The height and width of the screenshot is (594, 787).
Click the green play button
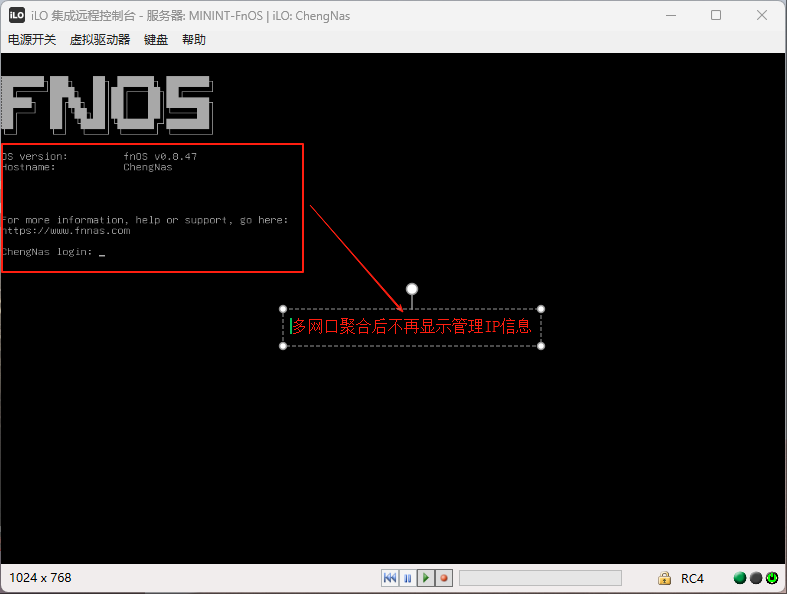pyautogui.click(x=426, y=578)
